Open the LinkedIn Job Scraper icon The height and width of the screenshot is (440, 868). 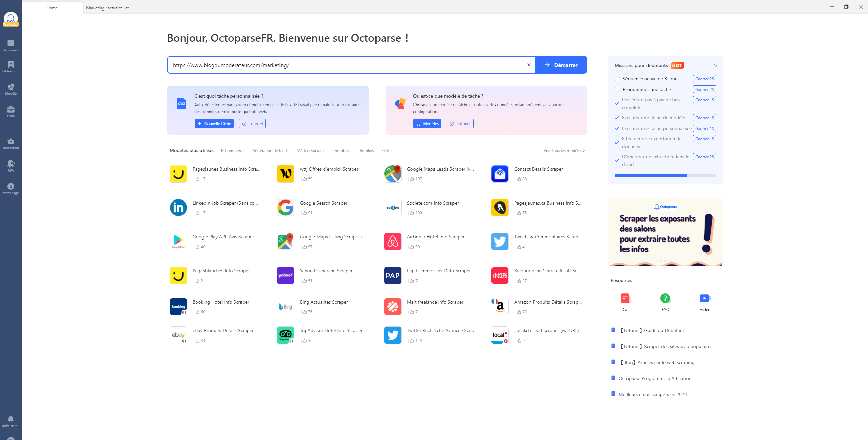click(178, 208)
